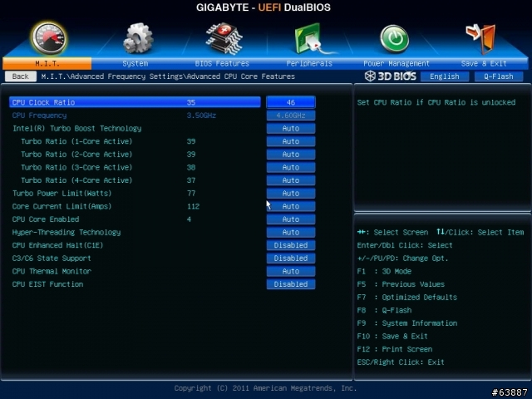Switch to the M.I.T. tab
This screenshot has width=532, height=399.
point(47,63)
